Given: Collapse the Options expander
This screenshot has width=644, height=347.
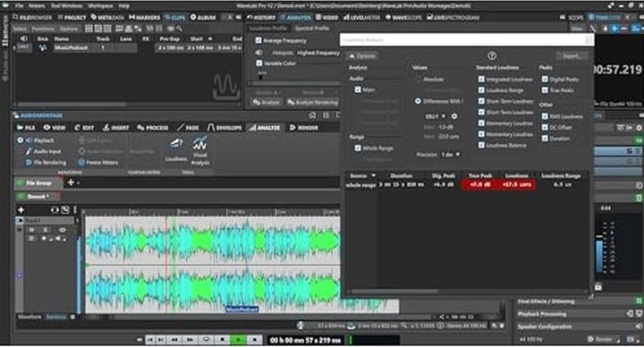Looking at the screenshot, I should tap(362, 55).
